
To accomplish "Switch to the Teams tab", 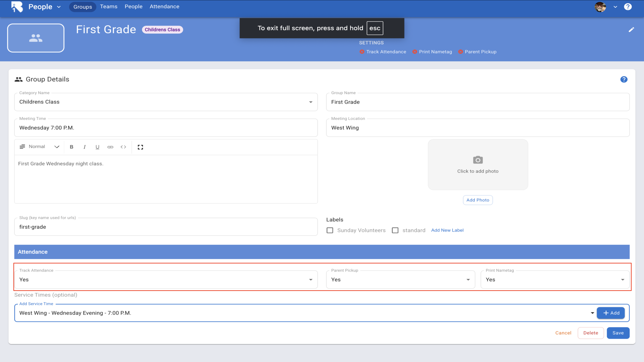I will 109,6.
